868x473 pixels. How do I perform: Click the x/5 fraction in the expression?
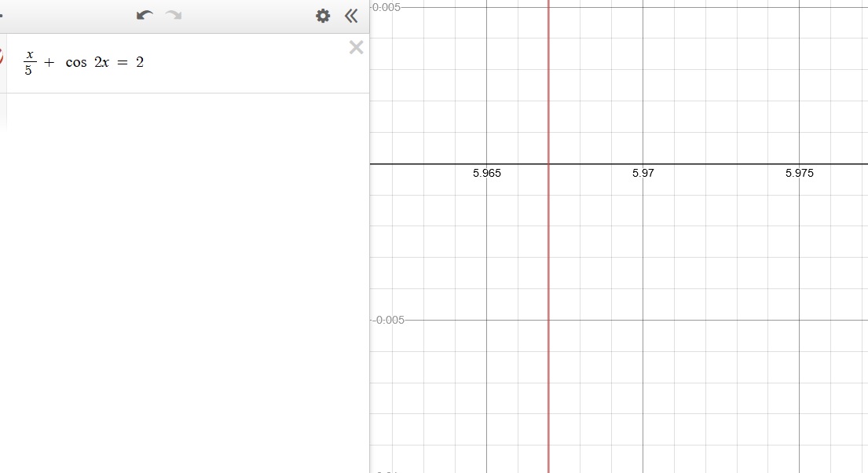point(30,63)
